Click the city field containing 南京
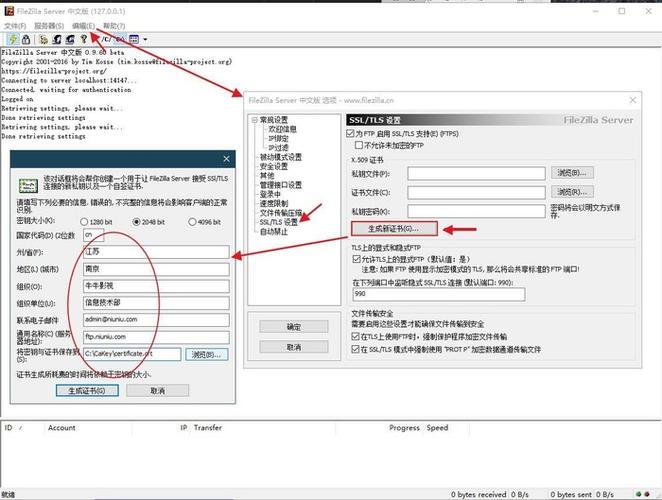This screenshot has width=662, height=500. coord(156,269)
